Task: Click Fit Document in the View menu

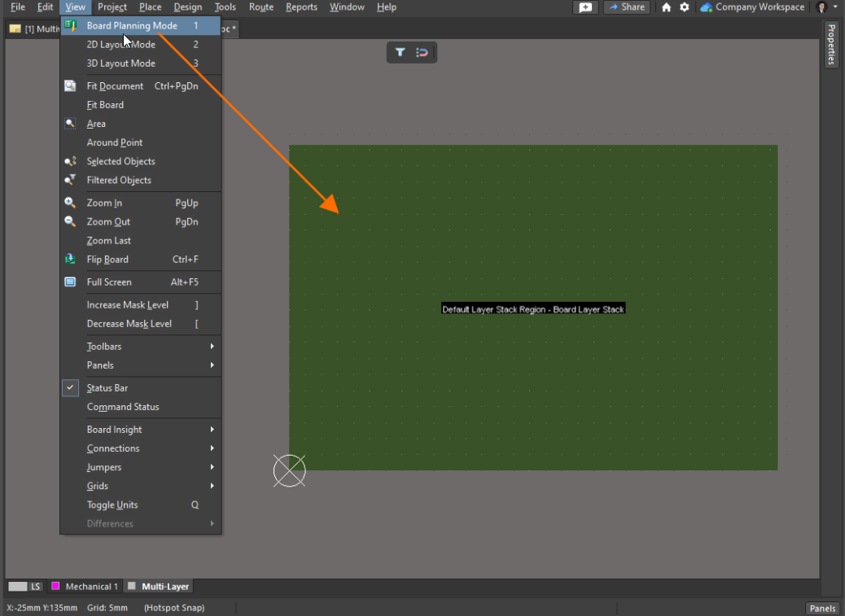Action: (115, 86)
